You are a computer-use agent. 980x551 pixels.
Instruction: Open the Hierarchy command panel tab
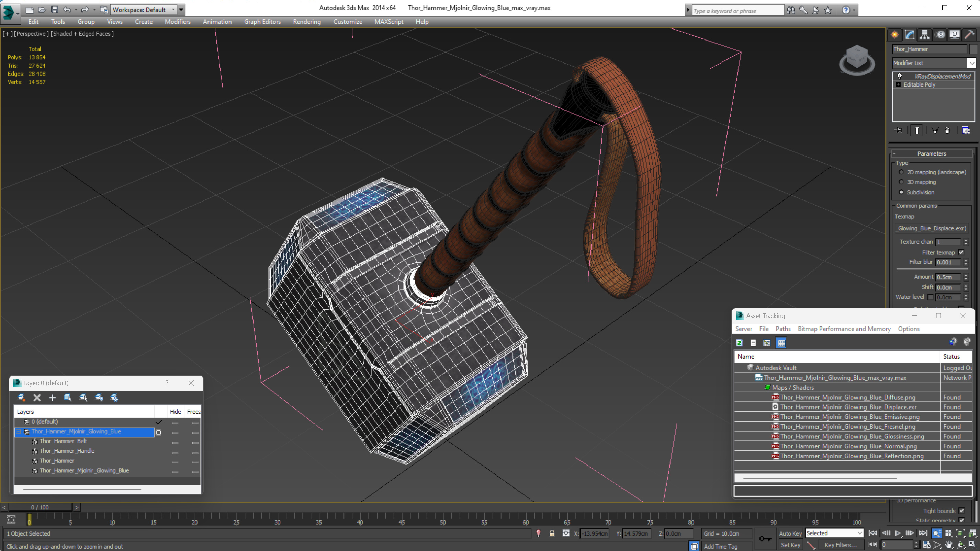924,35
